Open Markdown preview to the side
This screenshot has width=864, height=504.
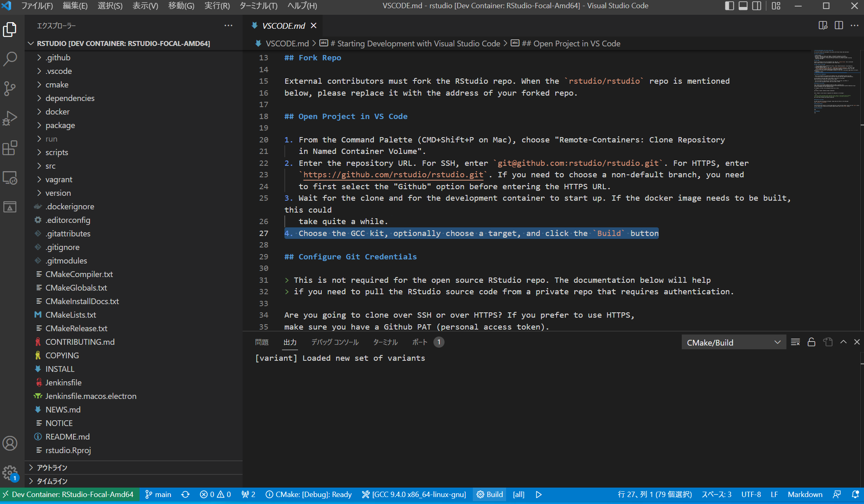pyautogui.click(x=822, y=25)
